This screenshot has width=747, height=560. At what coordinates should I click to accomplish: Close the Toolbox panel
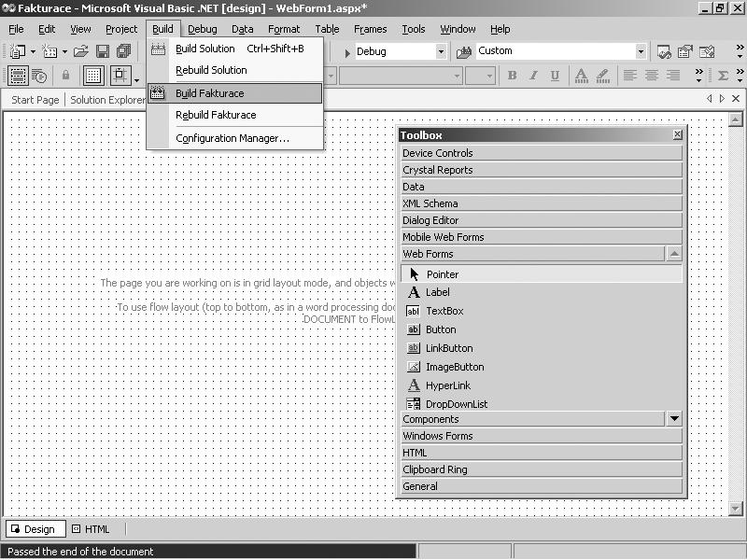678,134
